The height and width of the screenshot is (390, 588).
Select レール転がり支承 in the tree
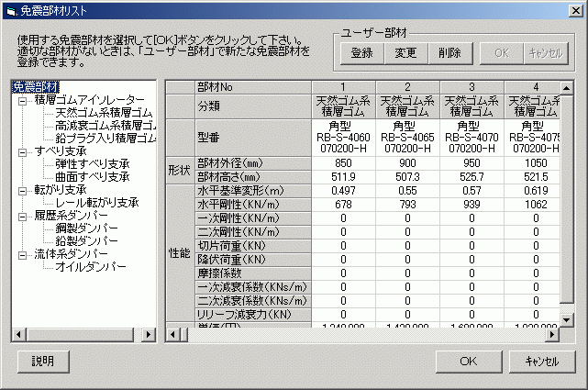[96, 203]
